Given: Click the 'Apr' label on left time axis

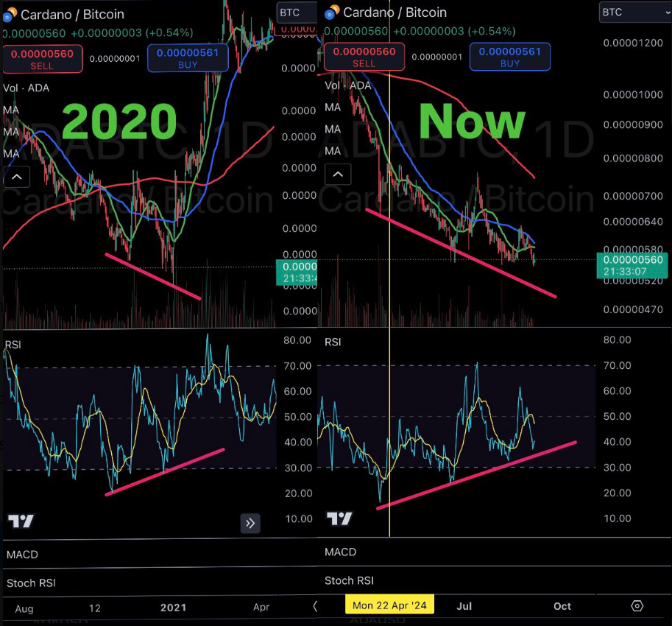Looking at the screenshot, I should pos(261,607).
